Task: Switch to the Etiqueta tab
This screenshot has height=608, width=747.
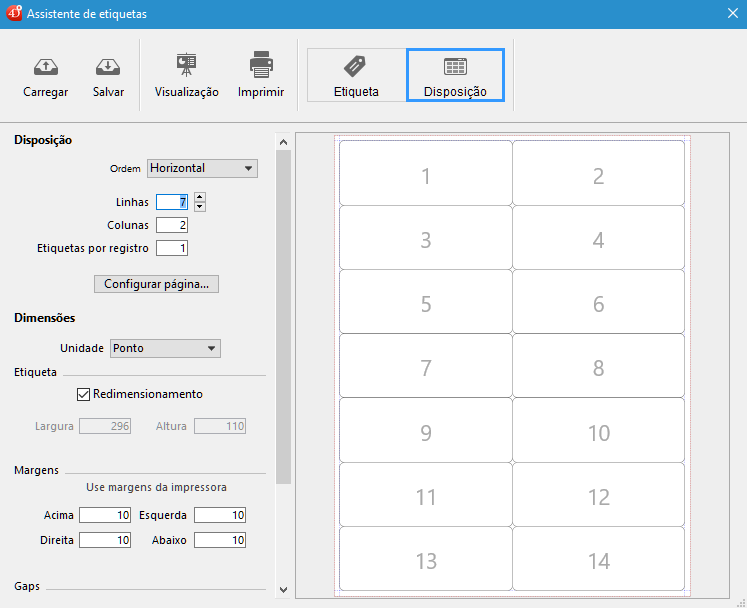Action: click(356, 75)
